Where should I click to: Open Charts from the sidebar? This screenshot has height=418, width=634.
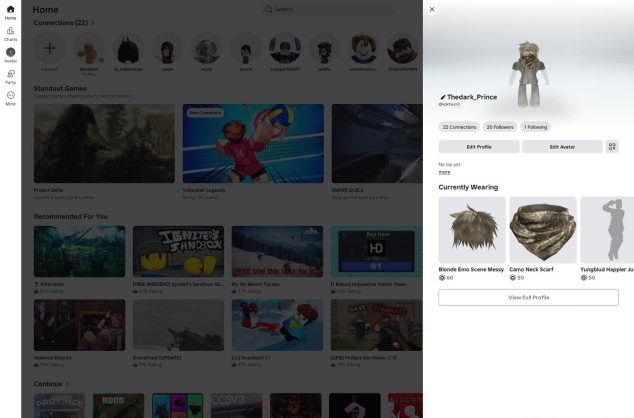[x=10, y=32]
